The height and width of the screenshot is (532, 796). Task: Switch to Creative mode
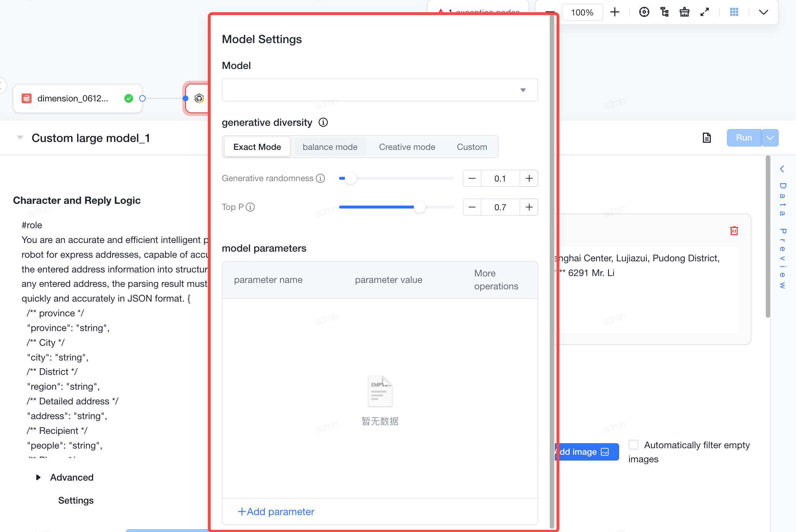pos(407,147)
